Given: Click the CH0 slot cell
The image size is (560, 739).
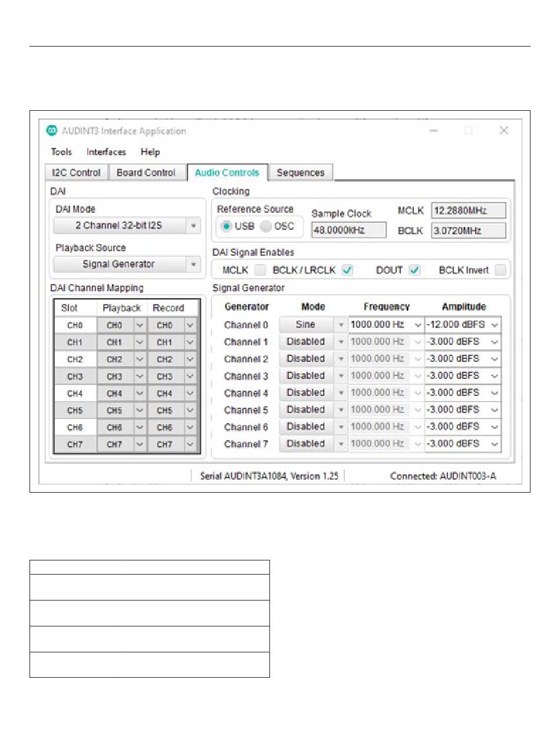Looking at the screenshot, I should (75, 325).
